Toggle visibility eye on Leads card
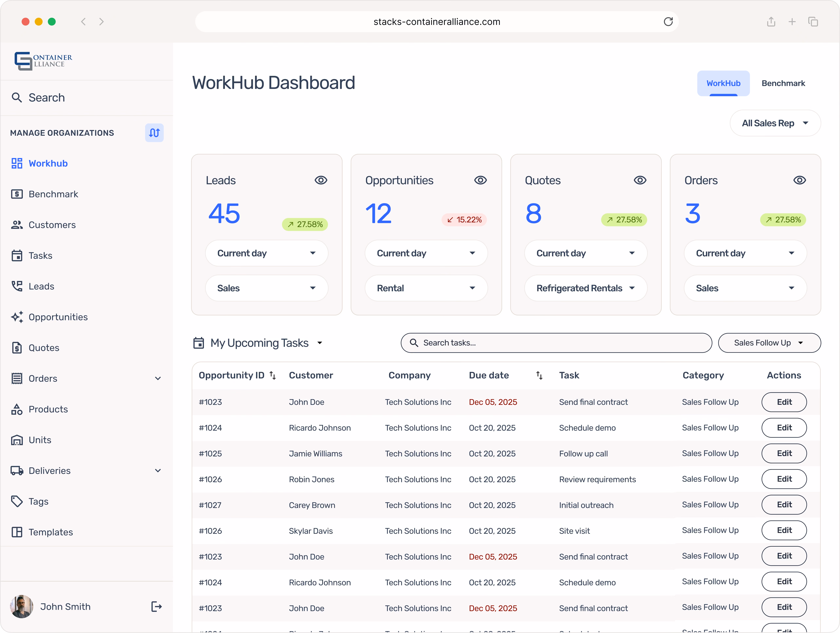 [x=321, y=180]
